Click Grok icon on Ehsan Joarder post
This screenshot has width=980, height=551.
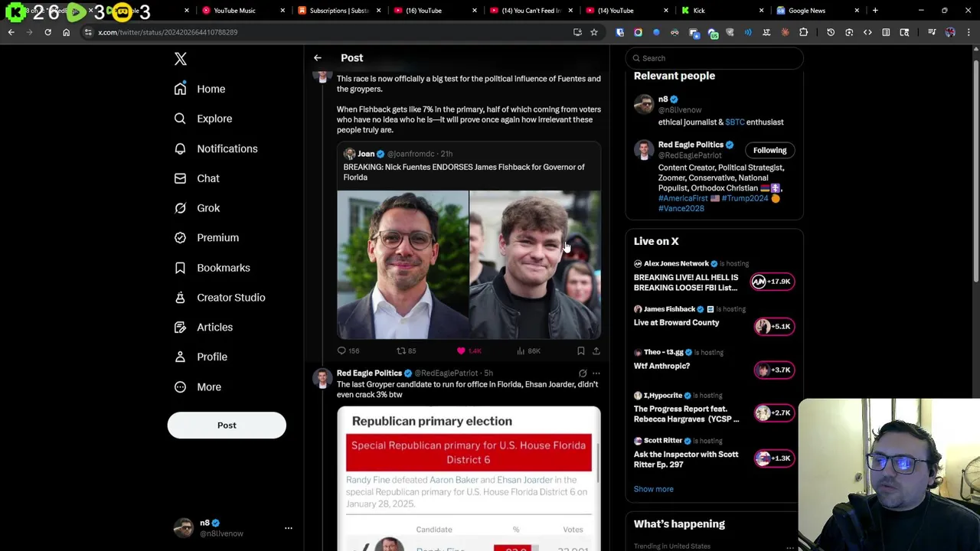coord(583,373)
